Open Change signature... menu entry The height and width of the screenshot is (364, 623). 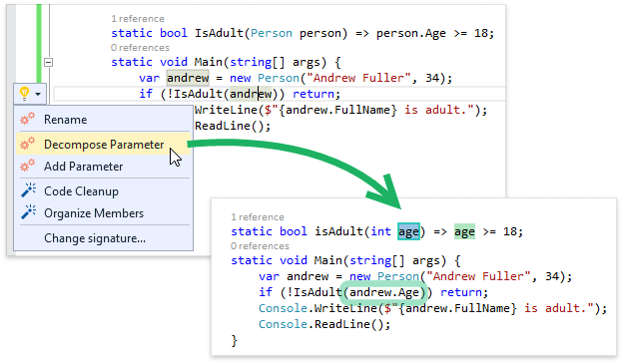(103, 238)
